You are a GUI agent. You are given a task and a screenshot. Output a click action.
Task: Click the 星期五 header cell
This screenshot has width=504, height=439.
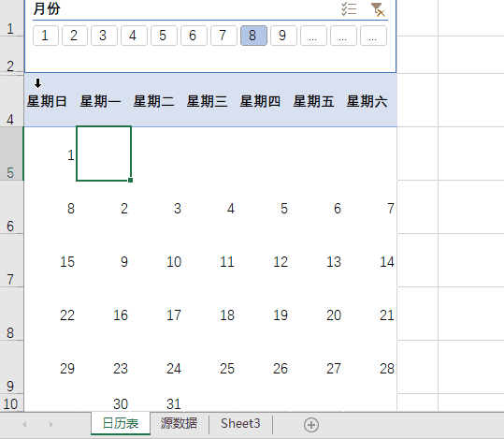pyautogui.click(x=317, y=100)
